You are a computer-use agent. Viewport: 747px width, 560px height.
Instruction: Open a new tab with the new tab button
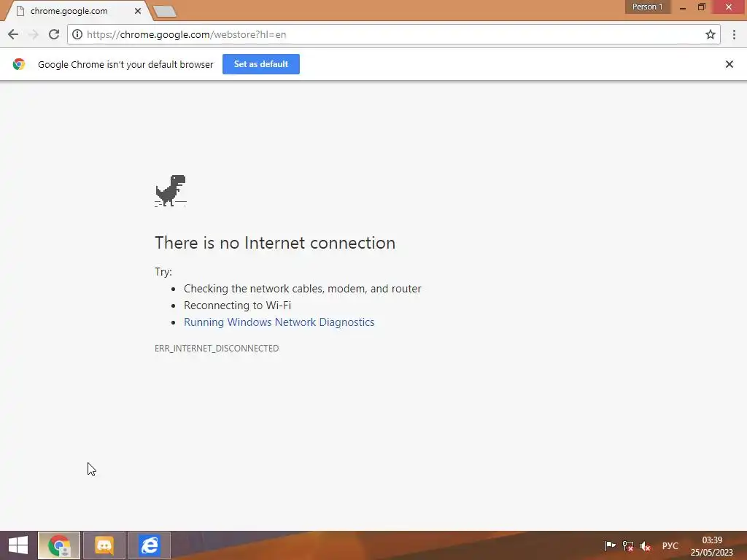pyautogui.click(x=166, y=11)
